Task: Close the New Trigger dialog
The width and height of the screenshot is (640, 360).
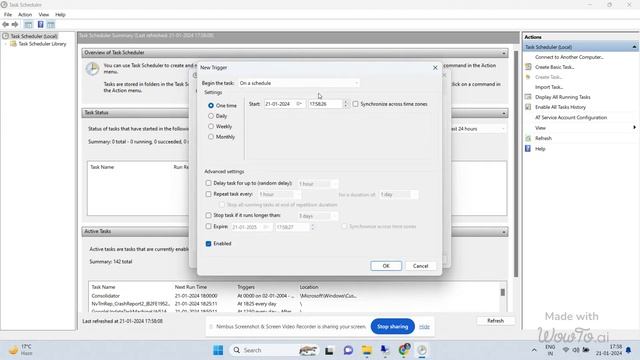Action: pyautogui.click(x=435, y=67)
